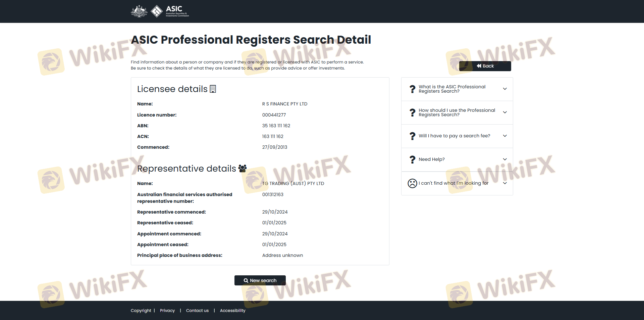Image resolution: width=644 pixels, height=320 pixels.
Task: Click the Representative ceased date 01/01/2025
Action: (274, 223)
